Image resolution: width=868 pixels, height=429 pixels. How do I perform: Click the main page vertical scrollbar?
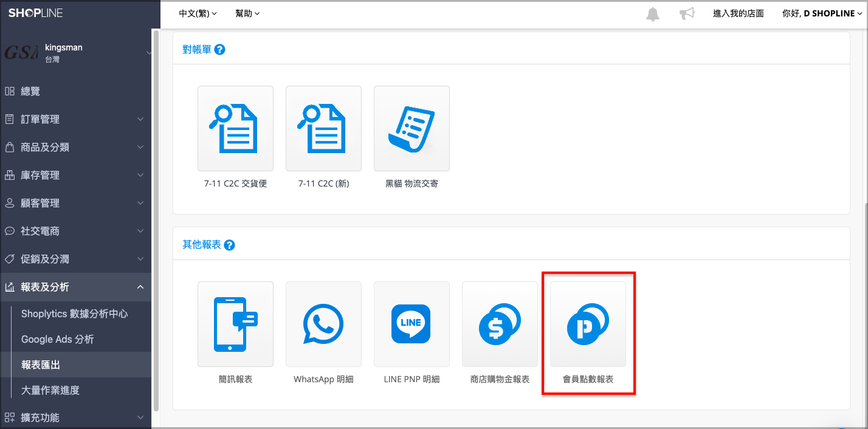pos(866,316)
